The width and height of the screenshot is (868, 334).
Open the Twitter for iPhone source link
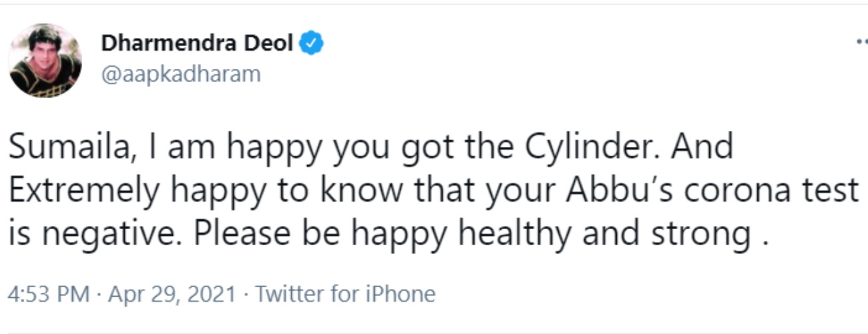point(345,294)
